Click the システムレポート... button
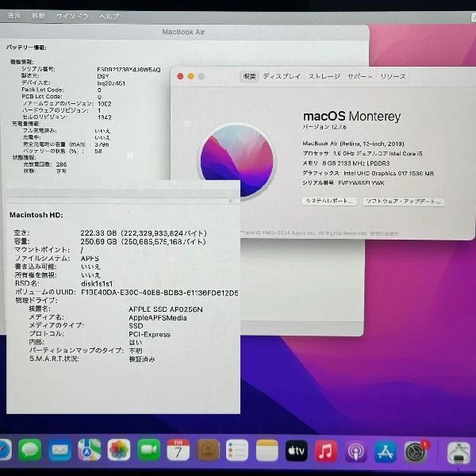Viewport: 476px width, 476px height. coord(329,201)
